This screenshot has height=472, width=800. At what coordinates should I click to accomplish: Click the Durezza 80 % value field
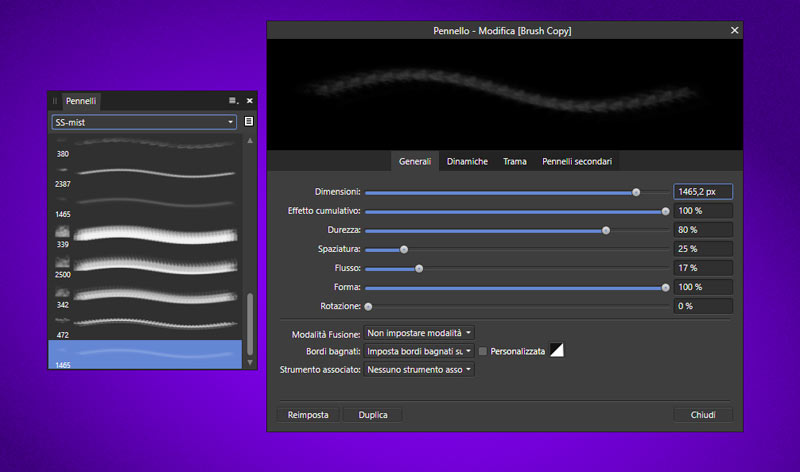[703, 230]
